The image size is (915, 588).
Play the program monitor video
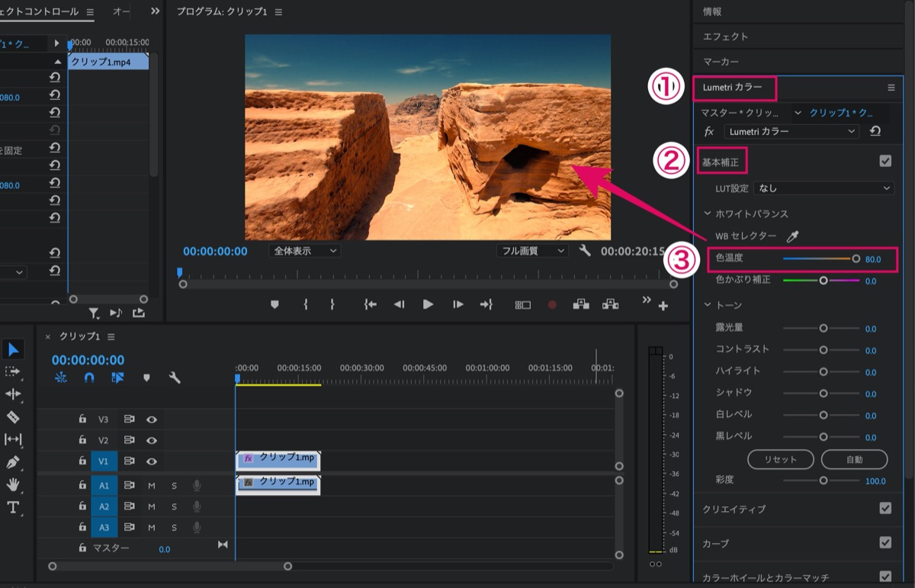(429, 304)
